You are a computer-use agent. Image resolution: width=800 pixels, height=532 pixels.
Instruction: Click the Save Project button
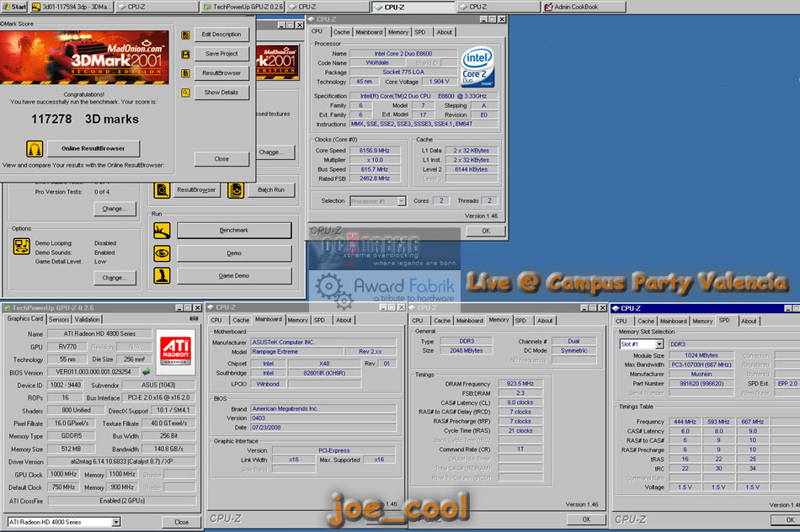point(221,54)
